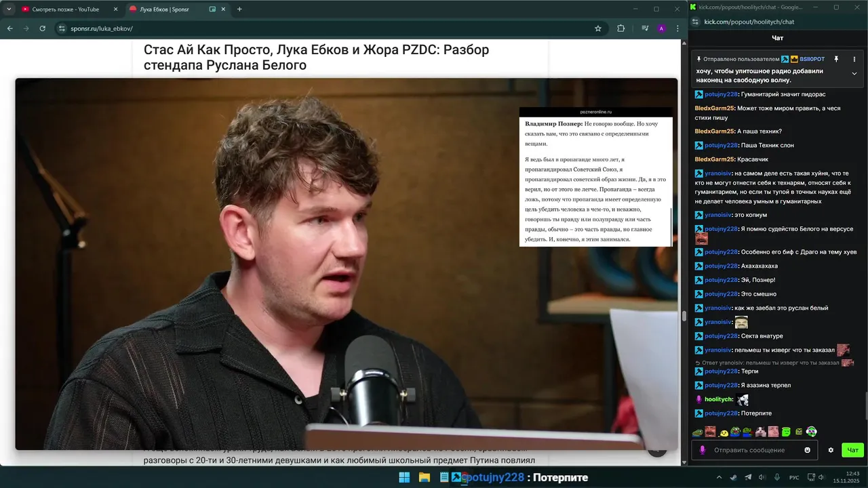Select the Лука Ебков | Sponsr tab
868x488 pixels.
pos(178,9)
